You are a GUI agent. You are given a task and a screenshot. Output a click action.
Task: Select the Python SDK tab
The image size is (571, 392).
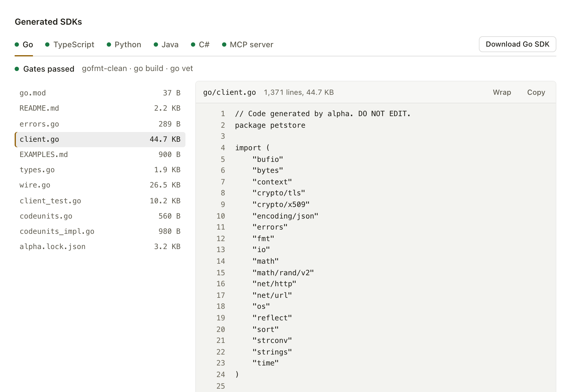point(124,45)
